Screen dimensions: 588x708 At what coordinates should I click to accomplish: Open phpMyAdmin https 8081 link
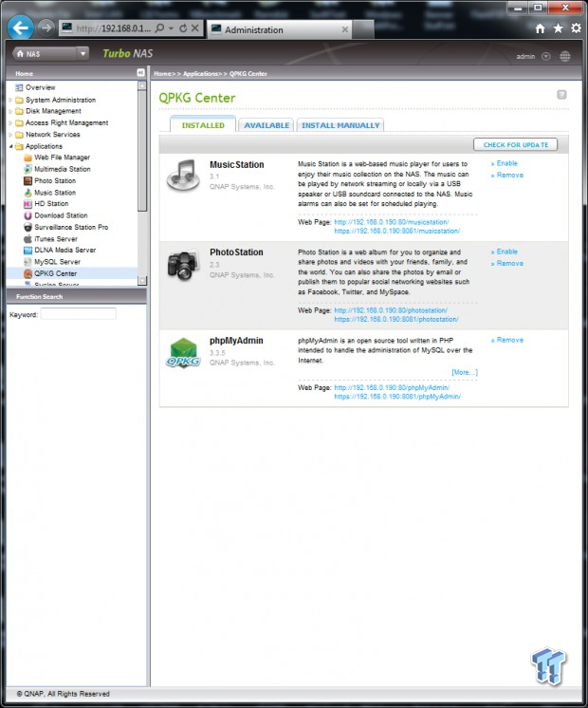[x=397, y=397]
